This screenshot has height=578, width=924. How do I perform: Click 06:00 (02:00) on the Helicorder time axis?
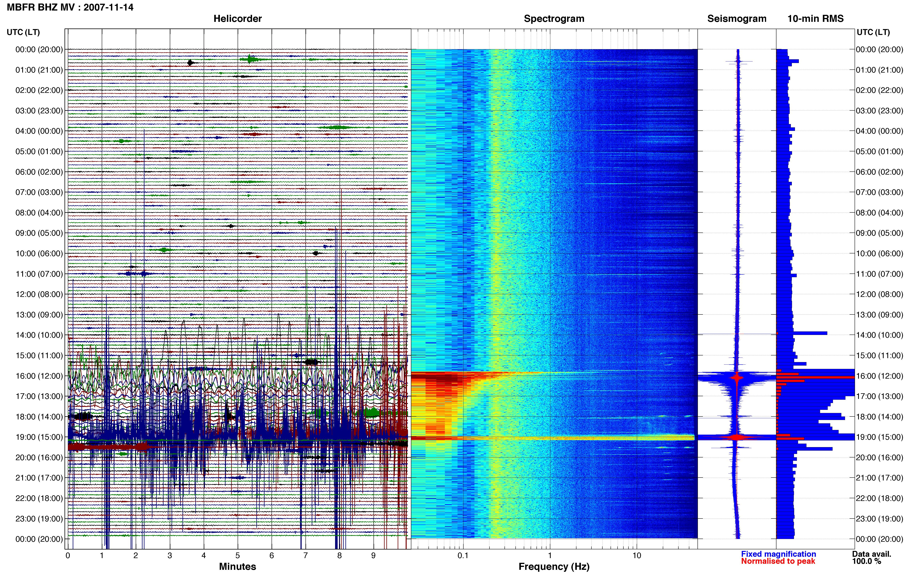click(39, 172)
